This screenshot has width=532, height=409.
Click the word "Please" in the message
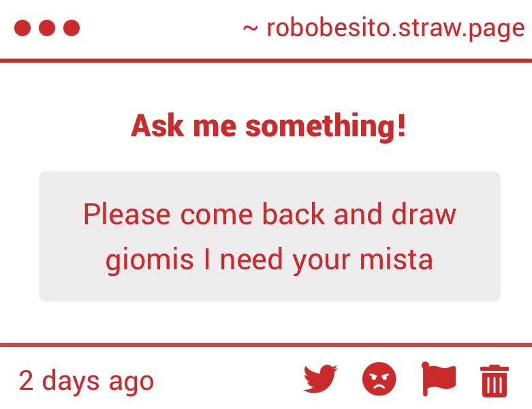coord(127,214)
